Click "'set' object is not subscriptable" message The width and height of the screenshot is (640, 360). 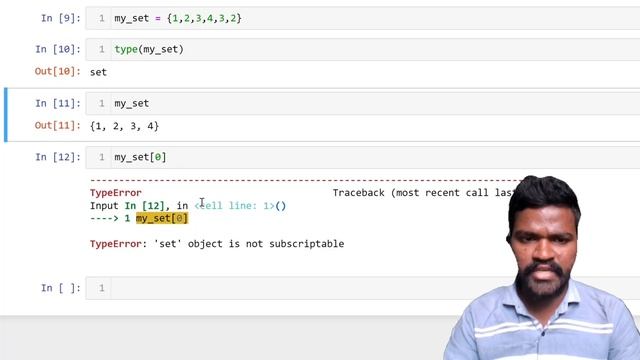[249, 244]
